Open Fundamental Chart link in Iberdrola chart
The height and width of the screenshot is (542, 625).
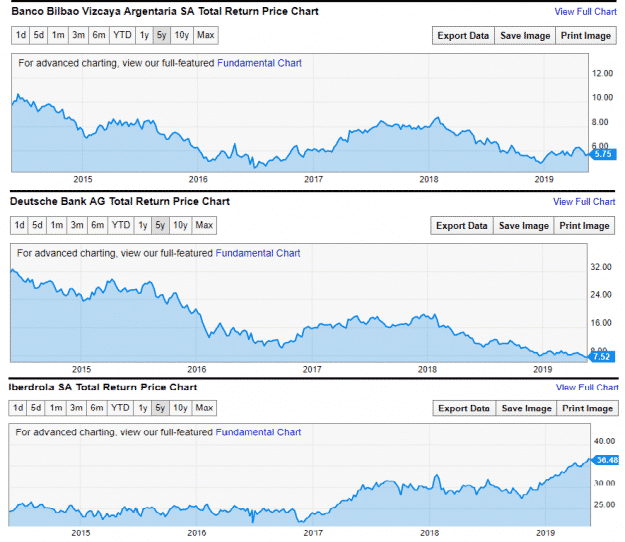tap(258, 432)
